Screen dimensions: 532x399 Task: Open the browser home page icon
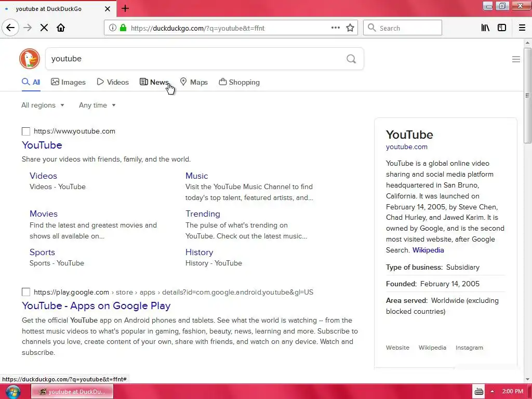[x=61, y=28]
